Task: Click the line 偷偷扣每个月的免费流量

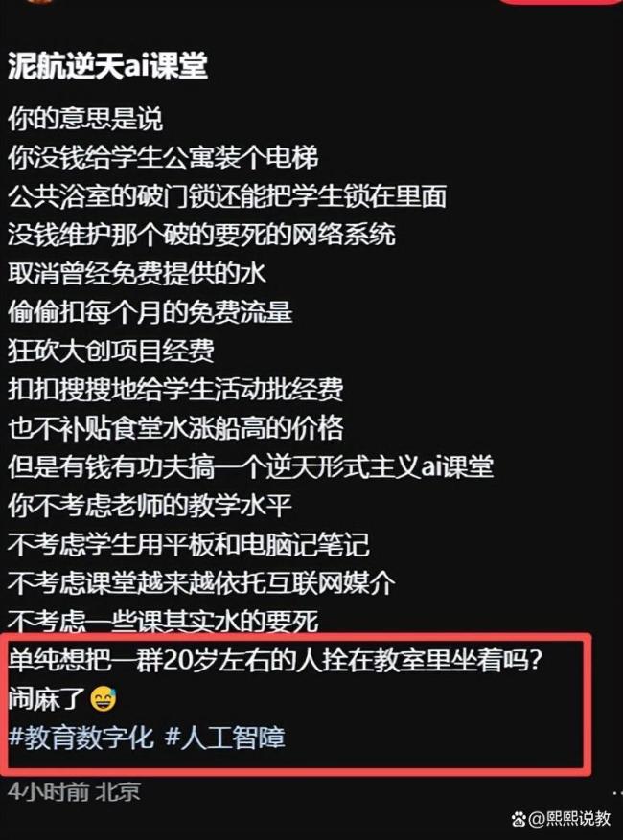Action: tap(150, 312)
